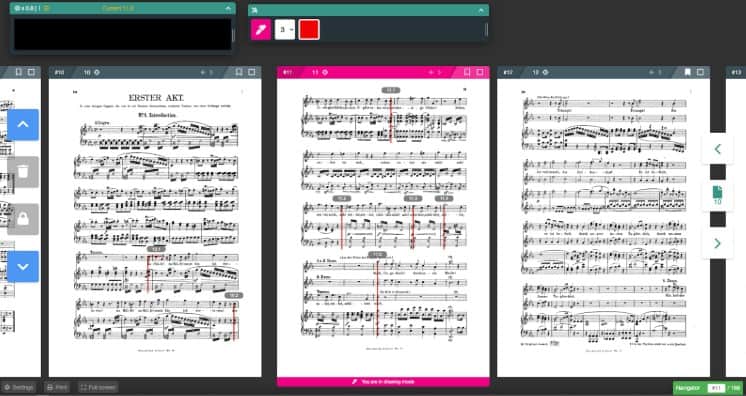746x396 pixels.
Task: Move page down with blue arrow button
Action: 23,267
